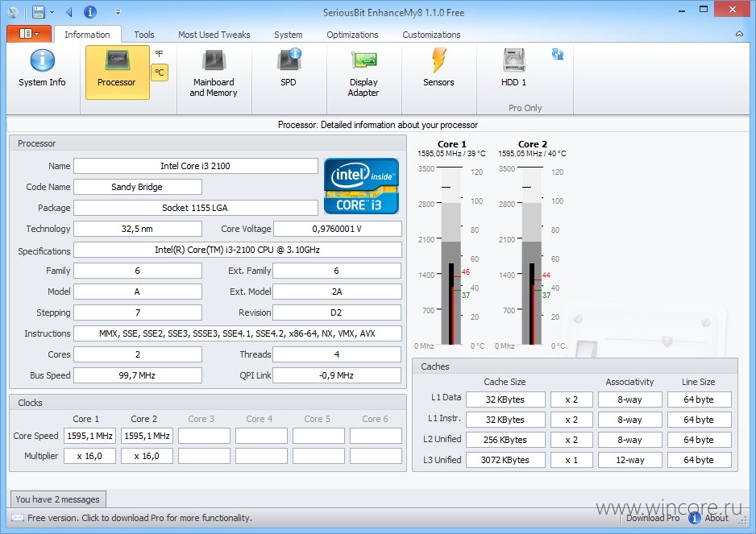Click the Threads value '4'
This screenshot has width=756, height=534.
click(337, 354)
